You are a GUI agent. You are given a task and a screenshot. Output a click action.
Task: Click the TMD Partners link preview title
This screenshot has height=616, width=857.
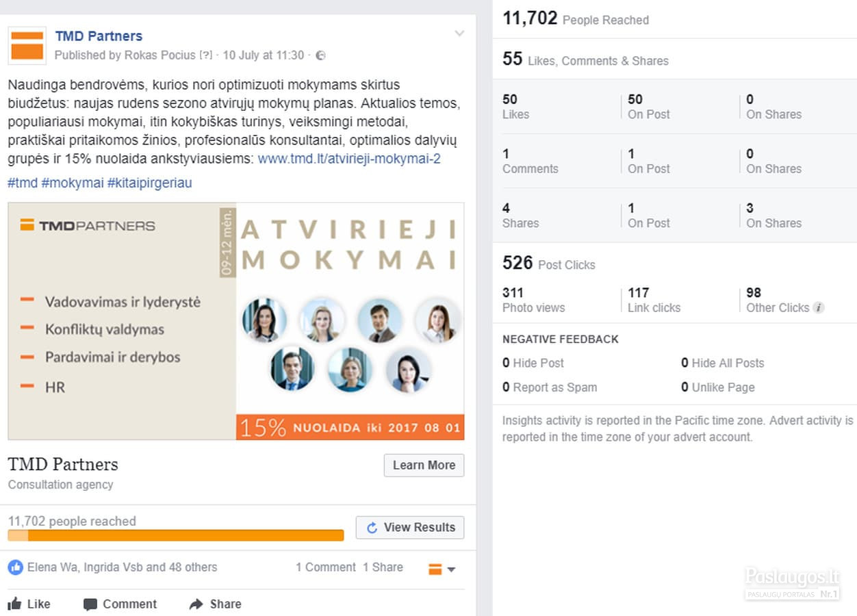coord(63,465)
